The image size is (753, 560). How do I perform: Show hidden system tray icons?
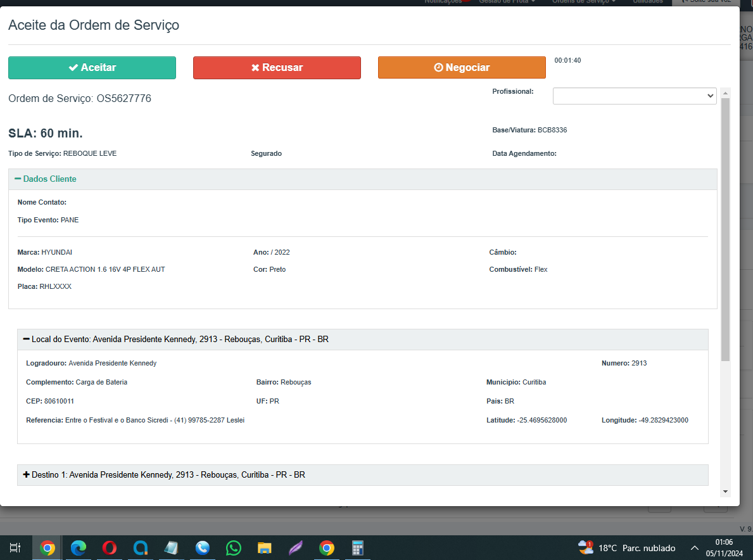pyautogui.click(x=695, y=548)
